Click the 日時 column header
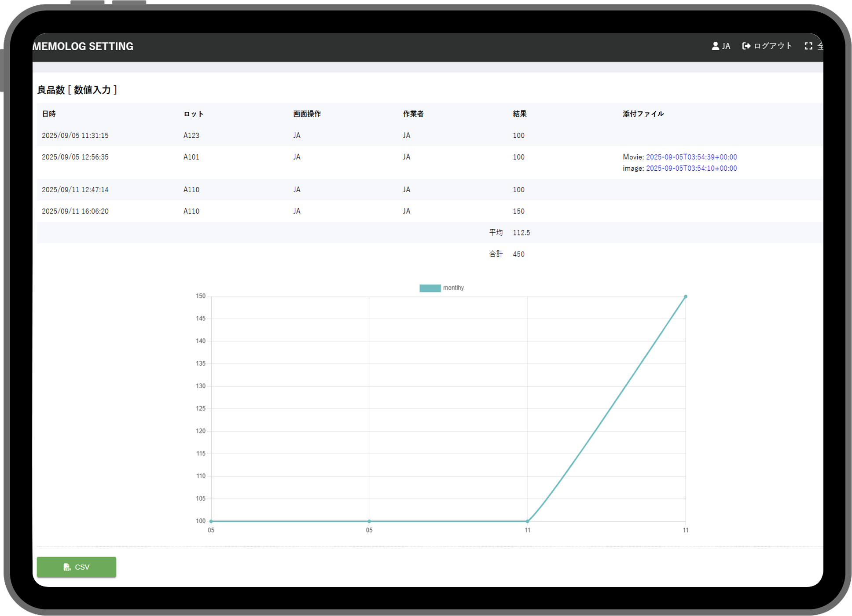852x616 pixels. coord(49,114)
